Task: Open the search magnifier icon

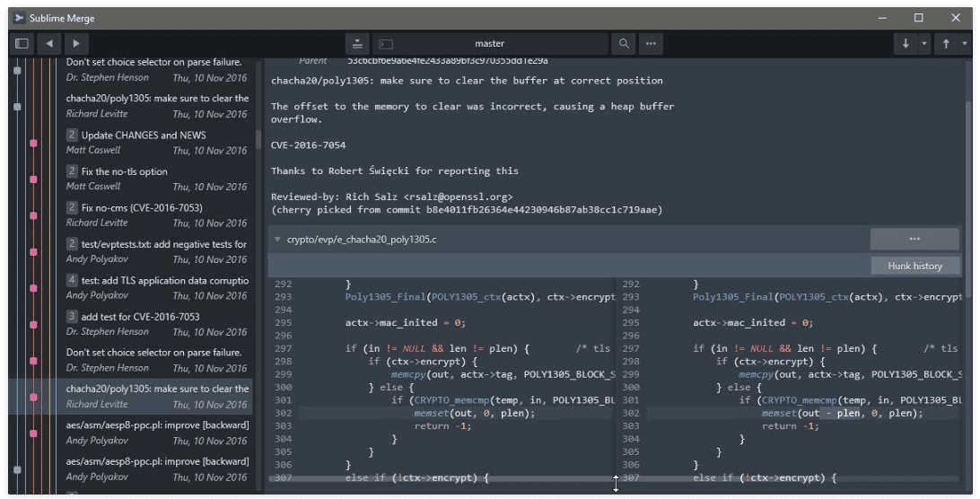Action: [x=624, y=44]
